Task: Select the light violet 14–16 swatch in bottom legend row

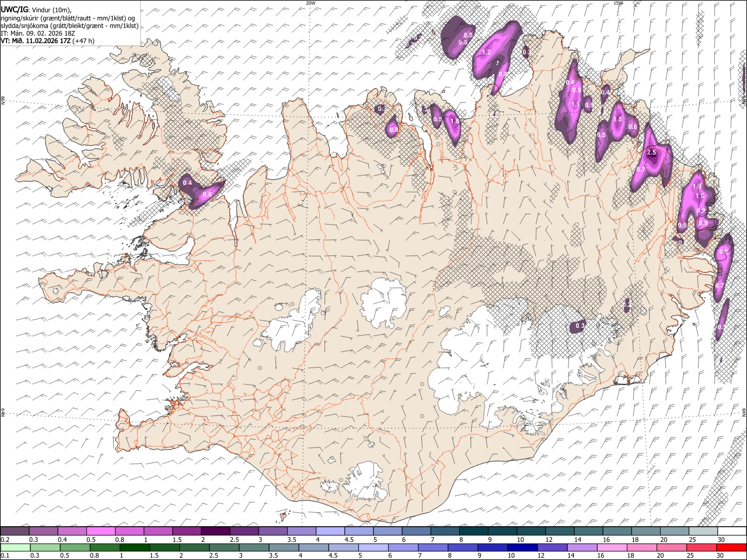Action: point(581,547)
